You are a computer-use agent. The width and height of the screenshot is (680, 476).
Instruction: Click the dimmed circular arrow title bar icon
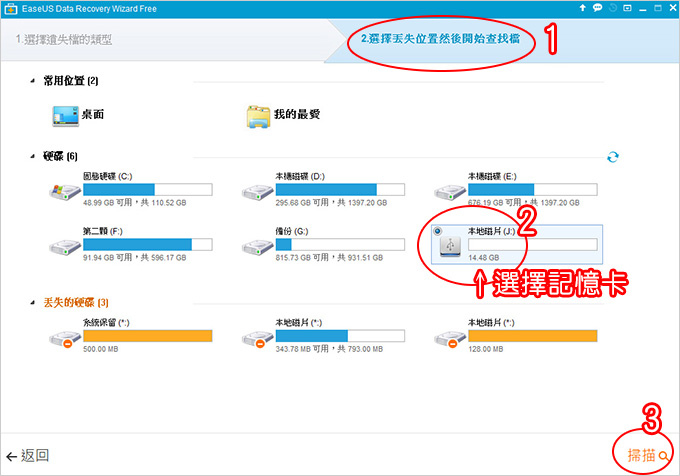coord(613,8)
